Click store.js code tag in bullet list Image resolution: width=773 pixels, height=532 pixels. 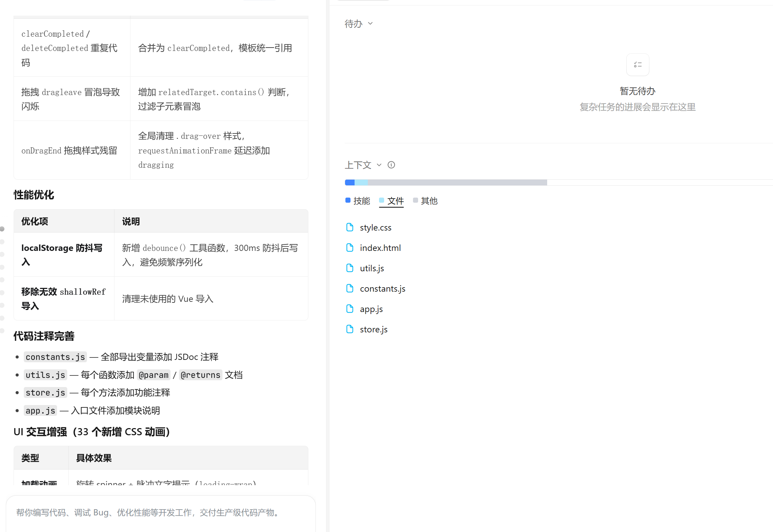(x=46, y=392)
